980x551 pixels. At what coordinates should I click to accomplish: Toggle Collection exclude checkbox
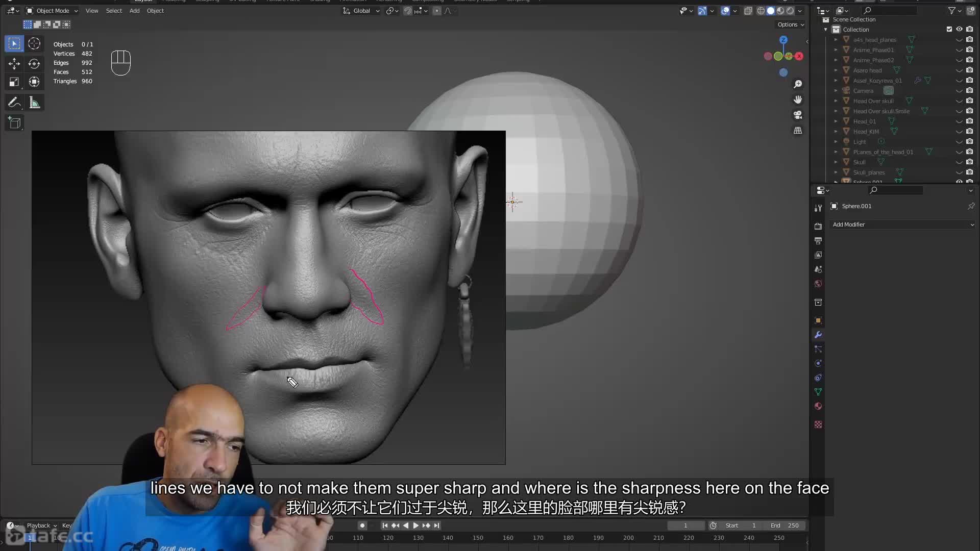click(x=949, y=30)
